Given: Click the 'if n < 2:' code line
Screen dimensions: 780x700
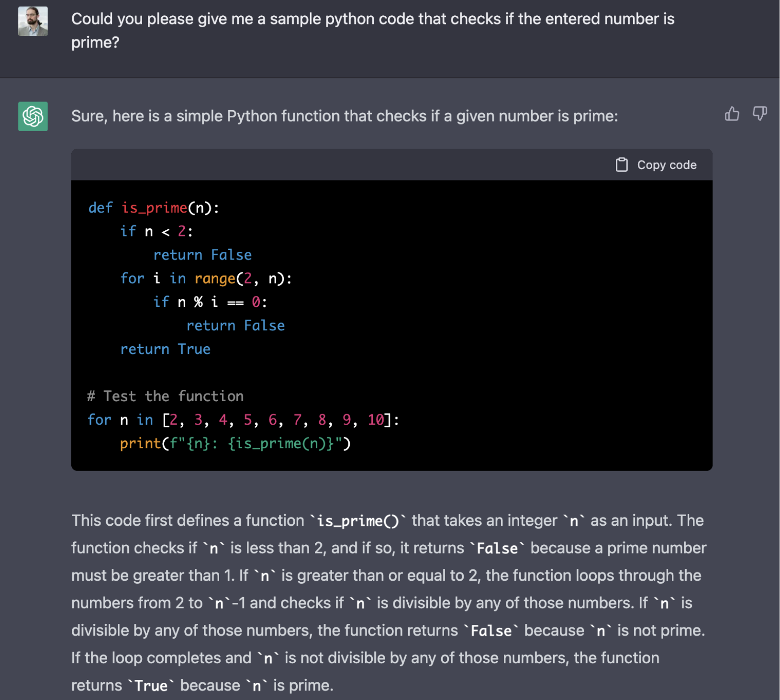Looking at the screenshot, I should (x=156, y=232).
